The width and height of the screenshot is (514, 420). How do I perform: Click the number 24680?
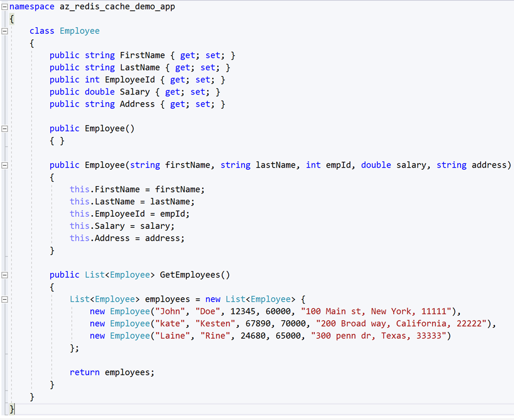point(253,336)
